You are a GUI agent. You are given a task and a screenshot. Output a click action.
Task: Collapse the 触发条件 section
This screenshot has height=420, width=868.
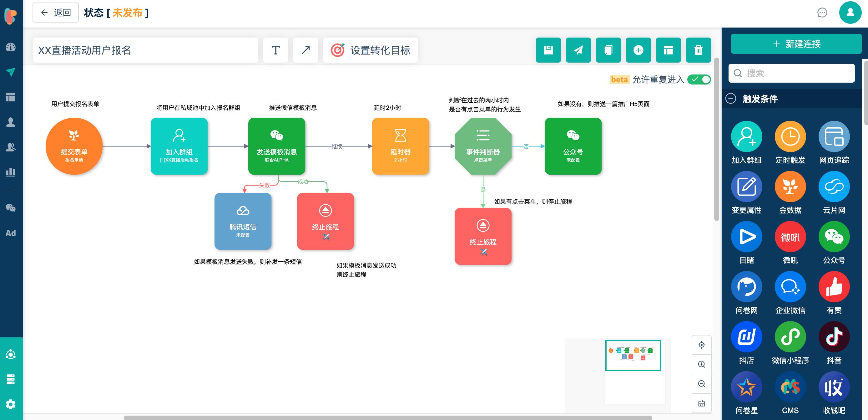[x=730, y=99]
